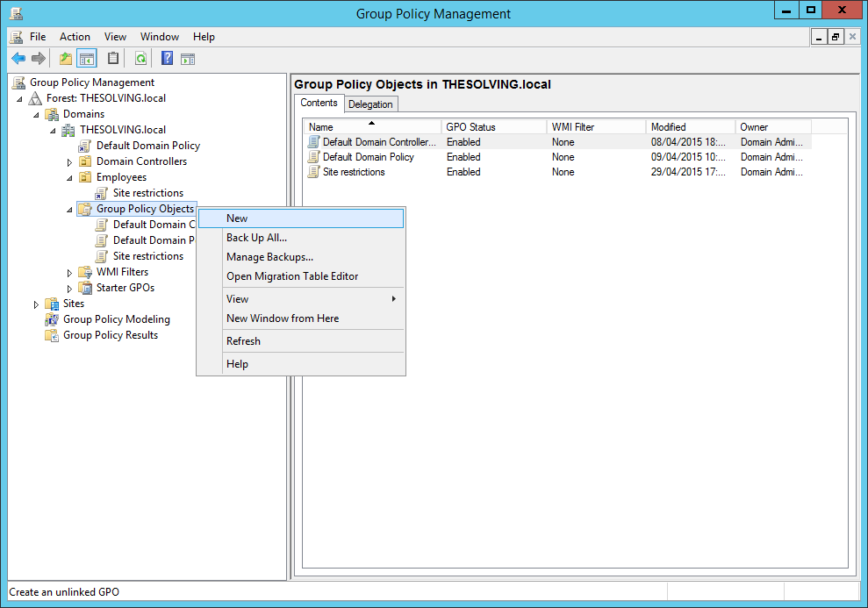Click the Employees OU folder icon
Screen dimensions: 868x608
point(85,177)
